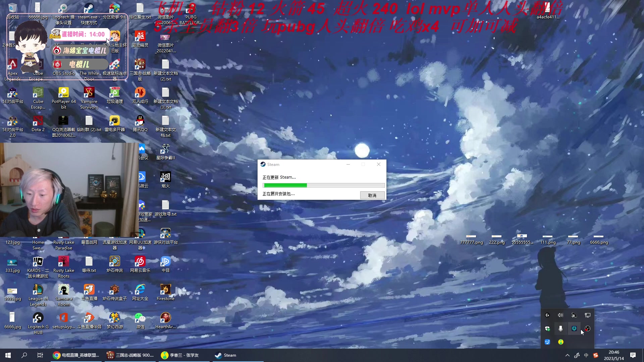Open the Windows notification center
Image resolution: width=644 pixels, height=362 pixels.
coord(633,355)
